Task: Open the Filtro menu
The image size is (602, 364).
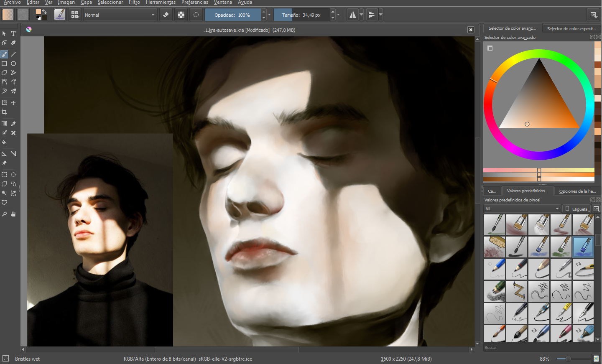Action: tap(134, 3)
